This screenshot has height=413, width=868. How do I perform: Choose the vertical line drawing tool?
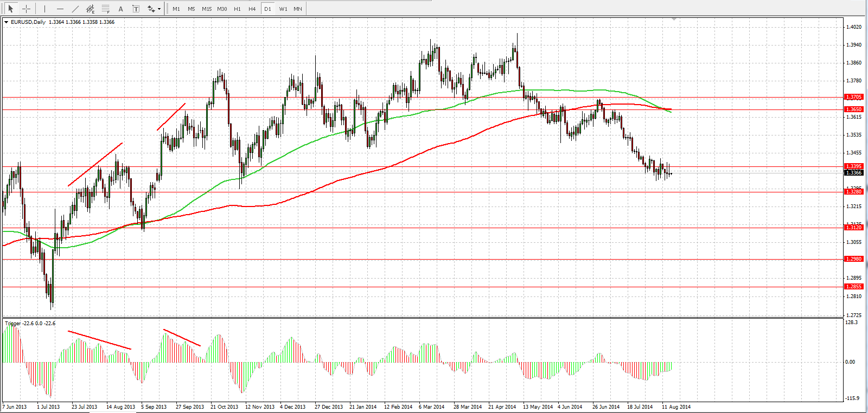pos(44,9)
